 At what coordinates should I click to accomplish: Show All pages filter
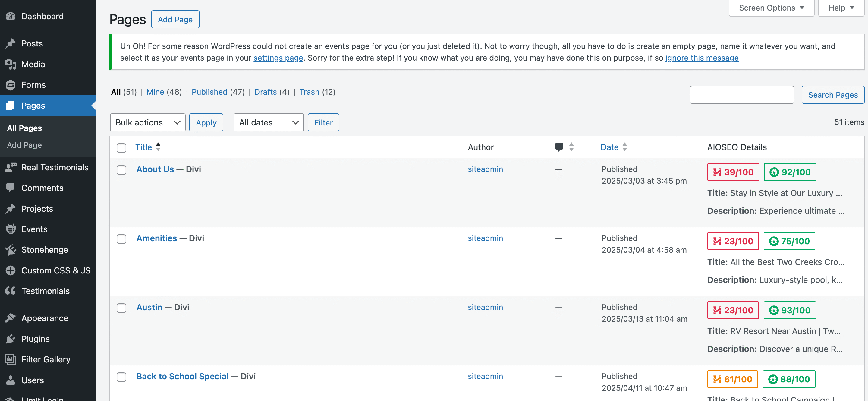(x=116, y=92)
